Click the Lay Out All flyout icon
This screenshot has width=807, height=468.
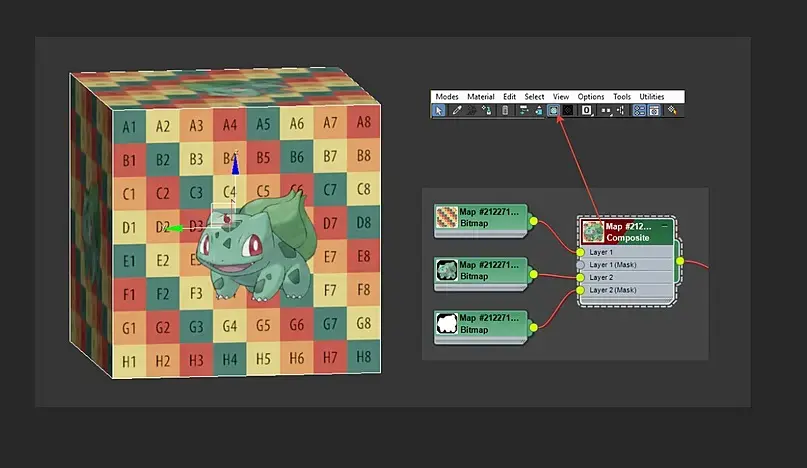[606, 111]
